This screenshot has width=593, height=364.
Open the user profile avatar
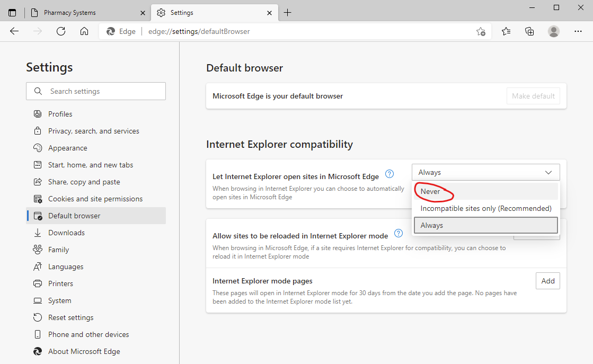pyautogui.click(x=554, y=31)
